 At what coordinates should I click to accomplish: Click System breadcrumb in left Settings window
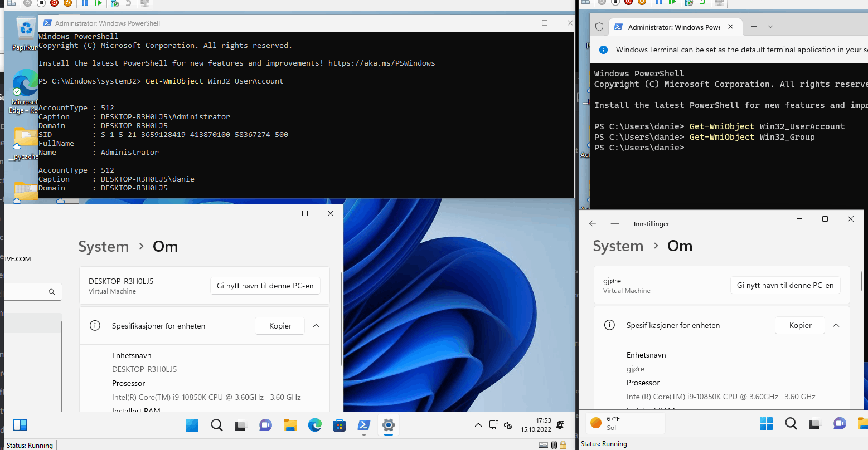tap(104, 247)
